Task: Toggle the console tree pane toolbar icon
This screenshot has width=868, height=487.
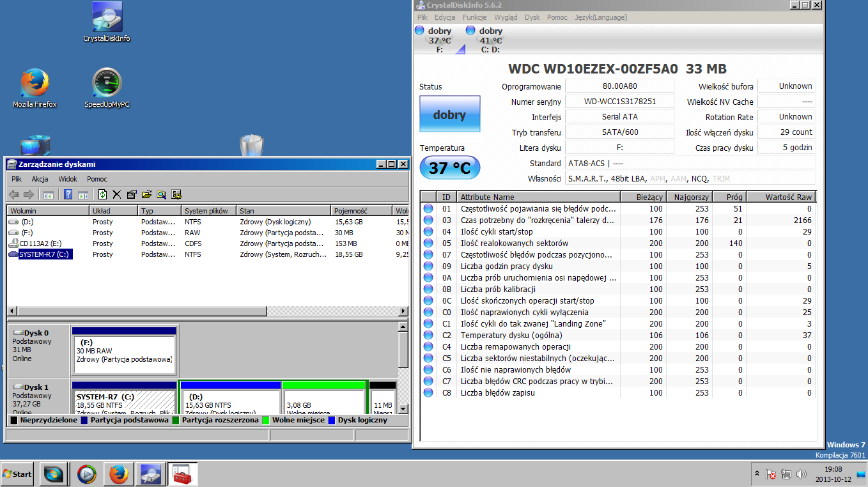Action: click(48, 194)
